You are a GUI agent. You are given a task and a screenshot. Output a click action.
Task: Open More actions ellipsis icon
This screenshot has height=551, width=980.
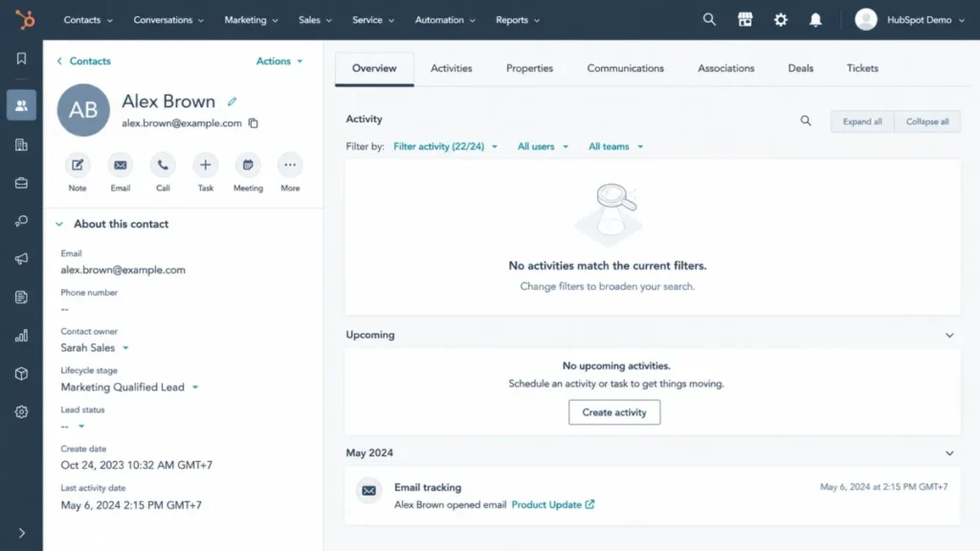(290, 165)
